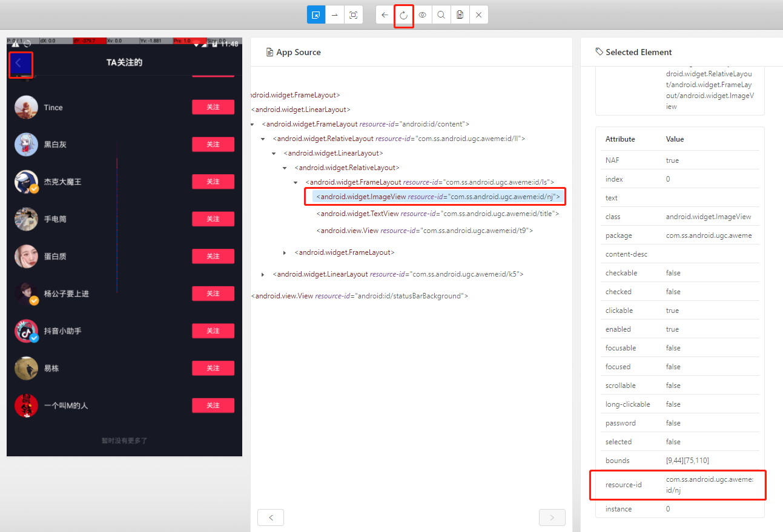Select TextView aweme:id/title tree row
783x532 pixels.
tap(437, 214)
